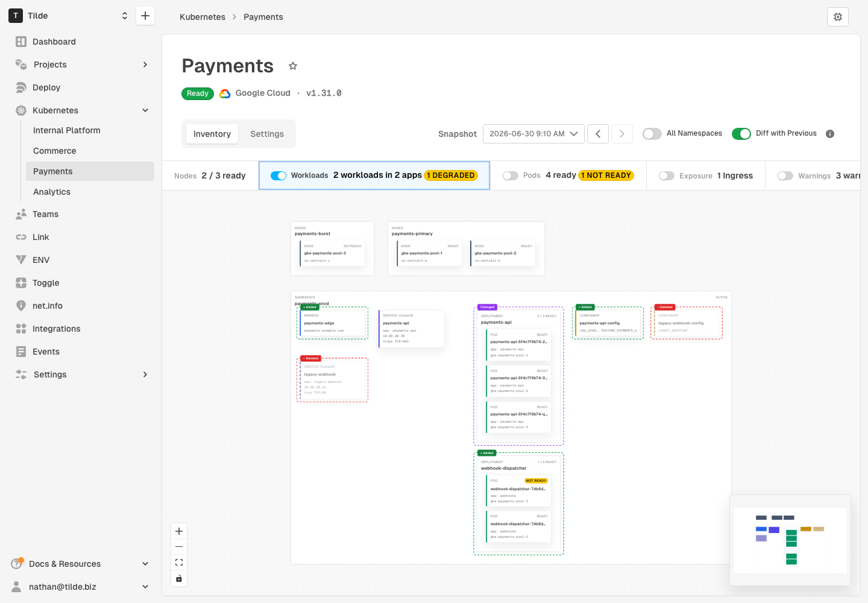Select the gke-payments-pool-2 node card
The image size is (868, 603).
click(503, 253)
